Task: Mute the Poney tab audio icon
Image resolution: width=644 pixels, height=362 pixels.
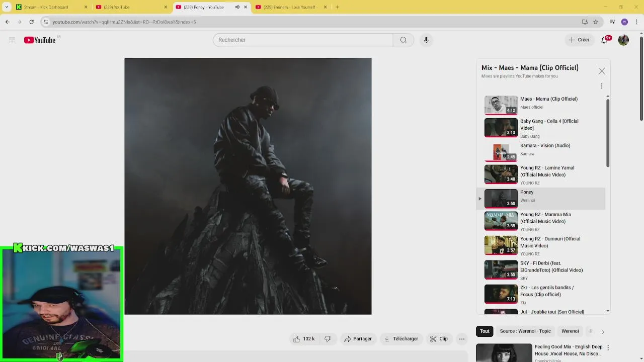Action: click(x=237, y=7)
